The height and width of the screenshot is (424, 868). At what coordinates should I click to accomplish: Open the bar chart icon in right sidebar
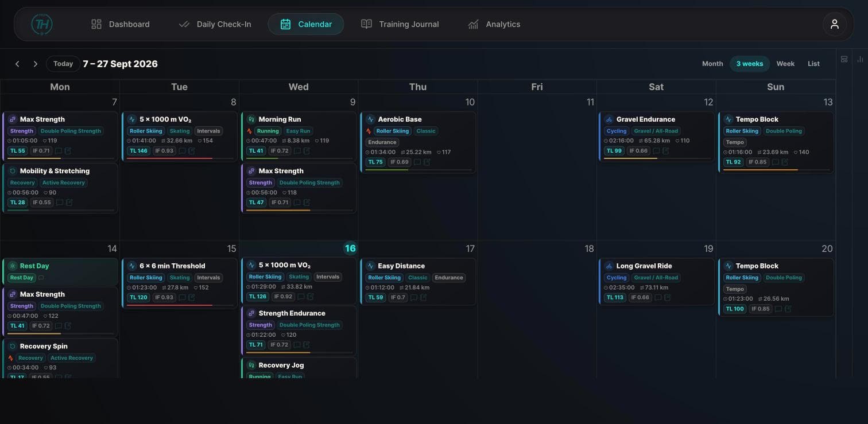point(860,59)
